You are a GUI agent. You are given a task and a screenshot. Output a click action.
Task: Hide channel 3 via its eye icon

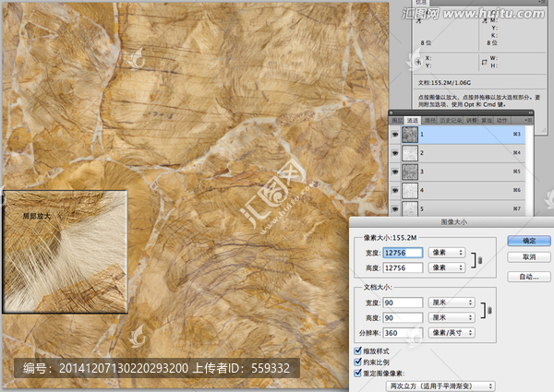[x=395, y=172]
